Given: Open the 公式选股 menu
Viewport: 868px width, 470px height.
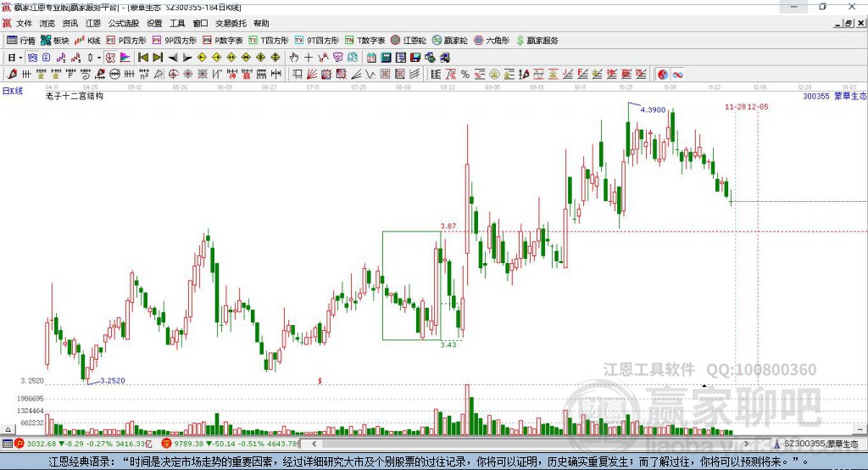Looking at the screenshot, I should pos(124,23).
